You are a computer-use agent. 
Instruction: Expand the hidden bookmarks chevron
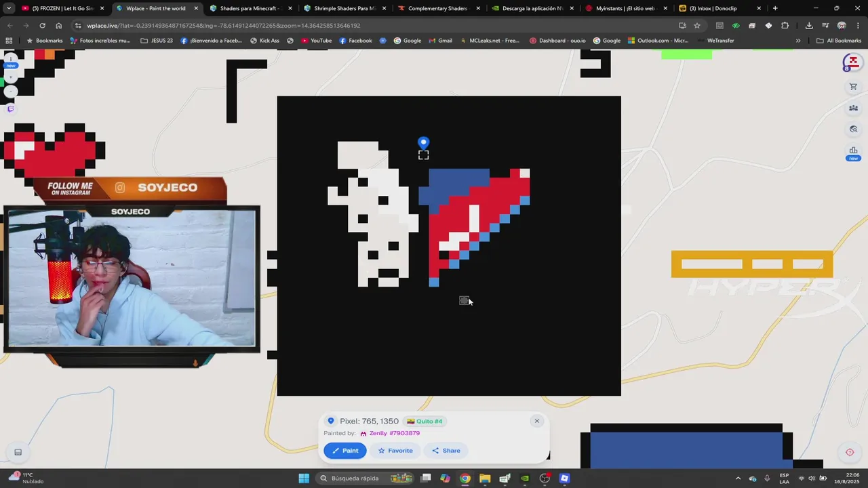(x=798, y=41)
